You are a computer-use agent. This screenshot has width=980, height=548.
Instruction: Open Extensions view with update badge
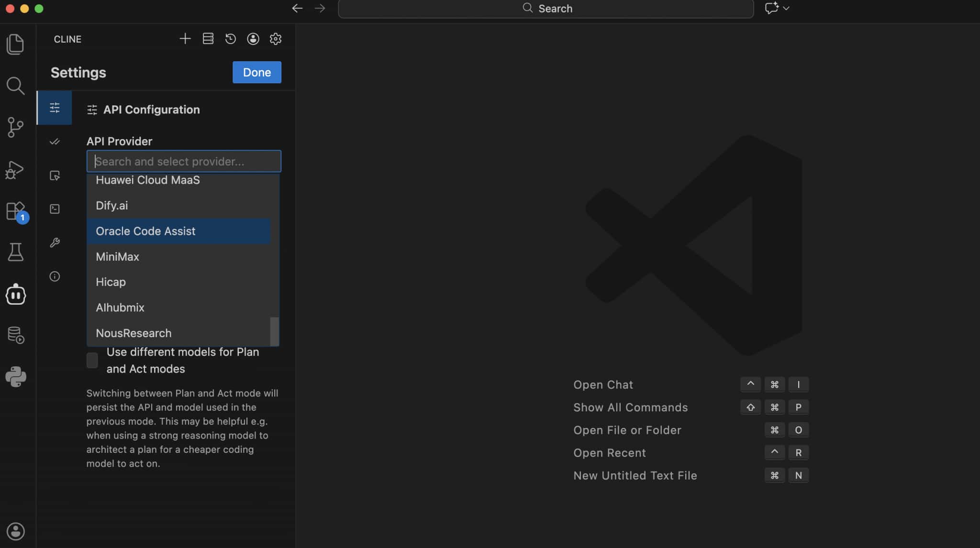coord(16,211)
